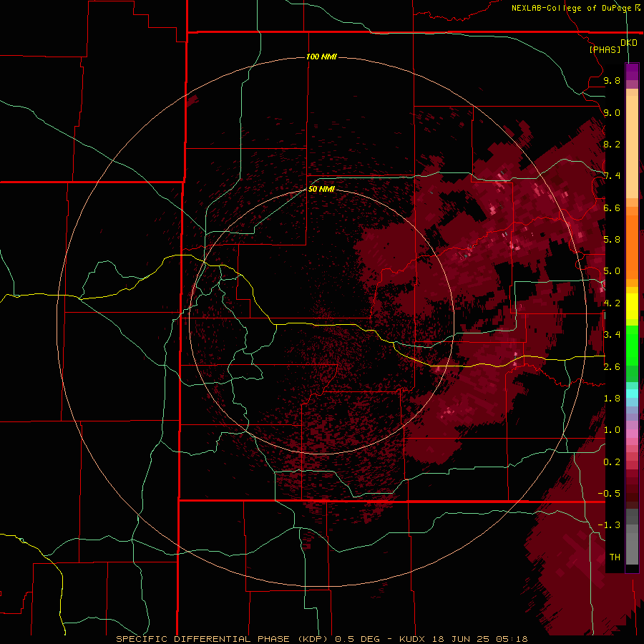Click the [PHAS] legend heading

(605, 49)
